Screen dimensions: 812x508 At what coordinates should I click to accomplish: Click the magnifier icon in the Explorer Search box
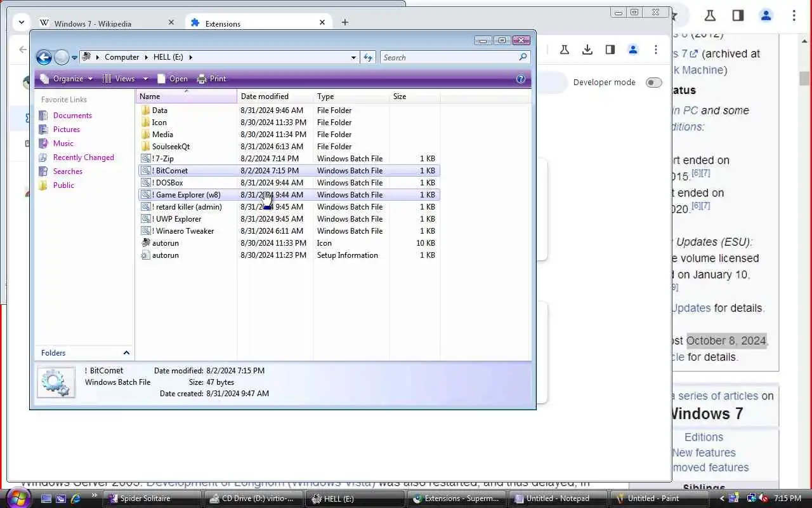click(523, 57)
